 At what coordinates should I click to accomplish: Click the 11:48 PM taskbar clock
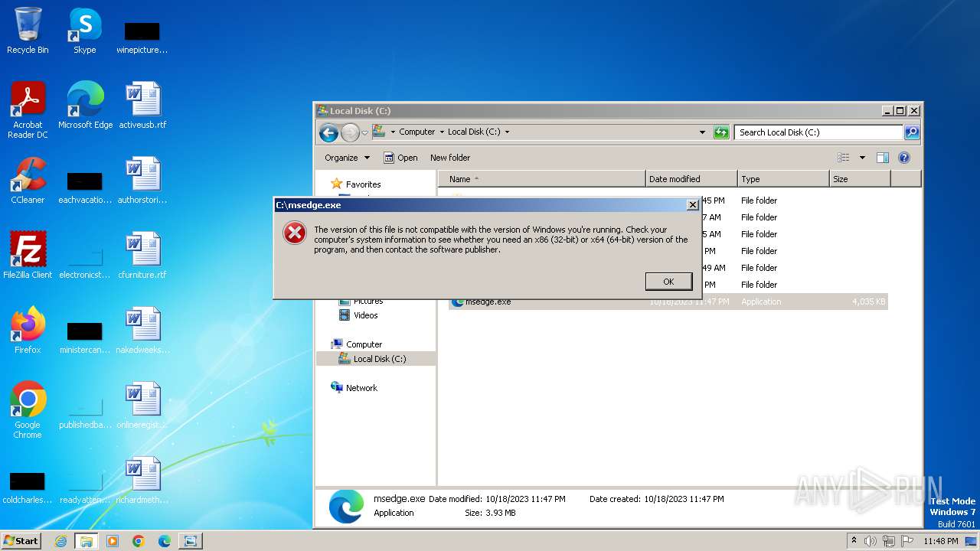click(941, 541)
